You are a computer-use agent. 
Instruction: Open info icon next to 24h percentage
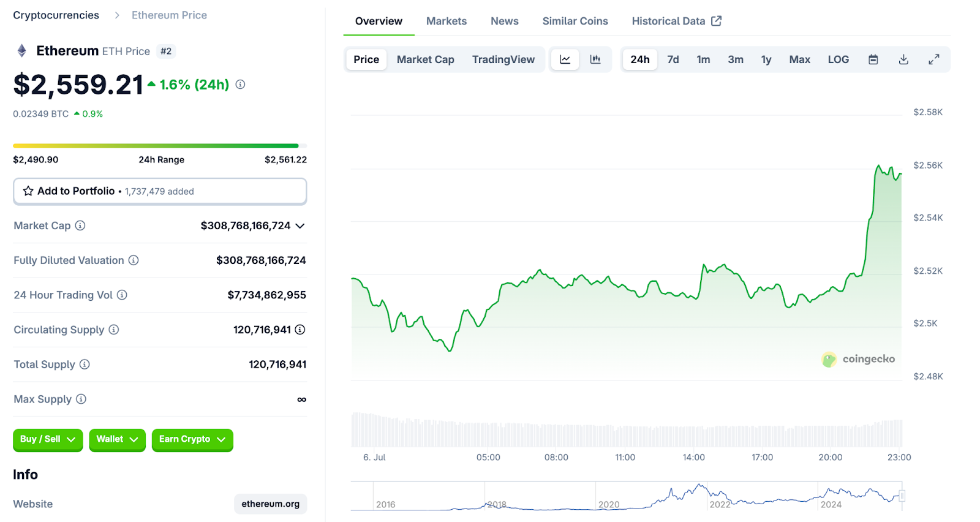240,85
